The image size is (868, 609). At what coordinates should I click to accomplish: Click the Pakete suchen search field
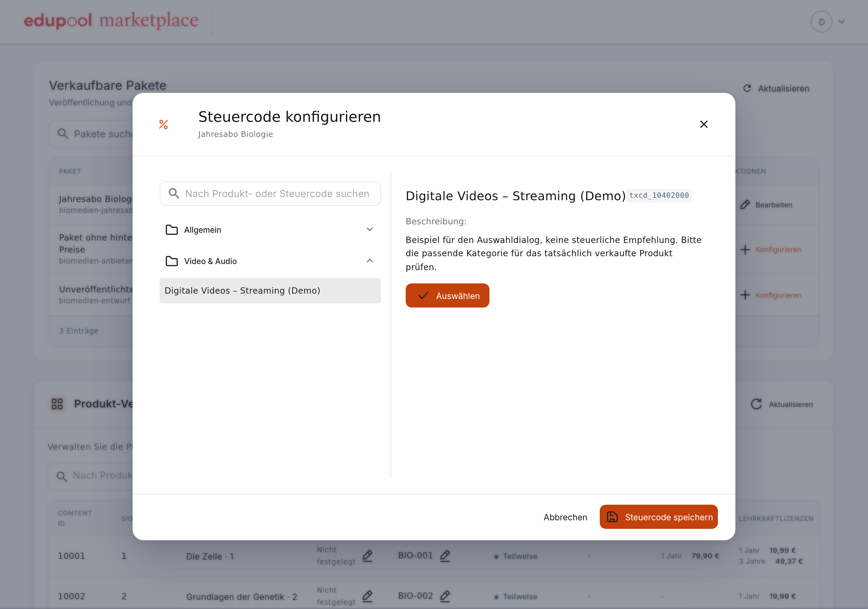[x=91, y=134]
